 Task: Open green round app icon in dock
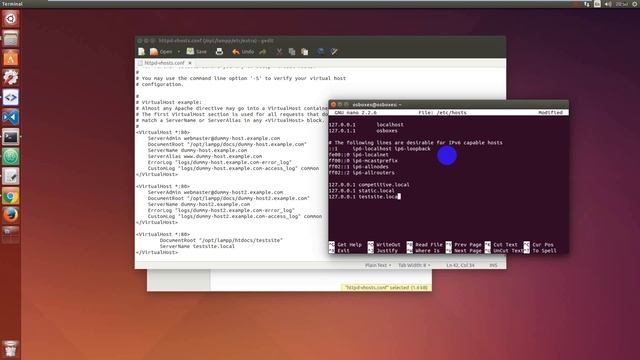click(x=11, y=157)
